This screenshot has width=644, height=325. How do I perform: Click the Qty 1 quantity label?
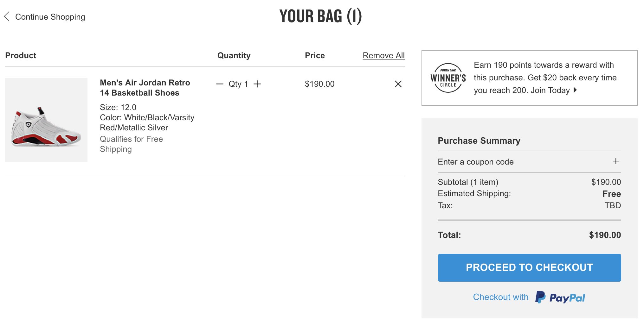[x=238, y=84]
